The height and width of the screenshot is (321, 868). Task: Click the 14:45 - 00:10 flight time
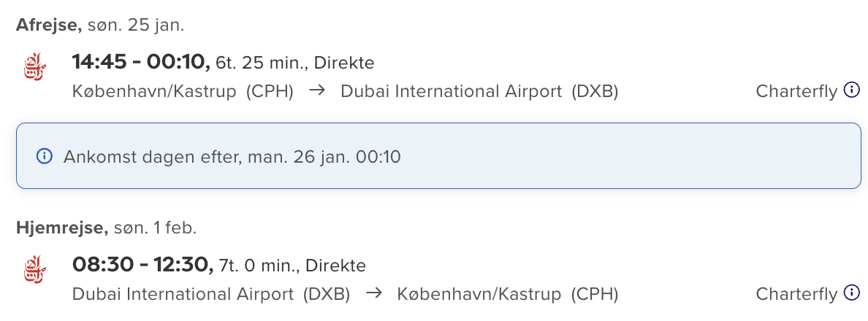point(140,63)
